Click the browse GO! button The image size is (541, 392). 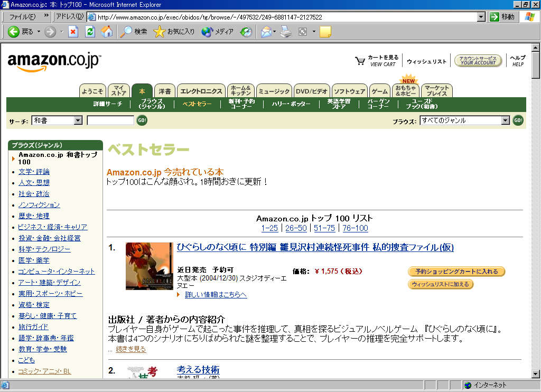coord(518,120)
